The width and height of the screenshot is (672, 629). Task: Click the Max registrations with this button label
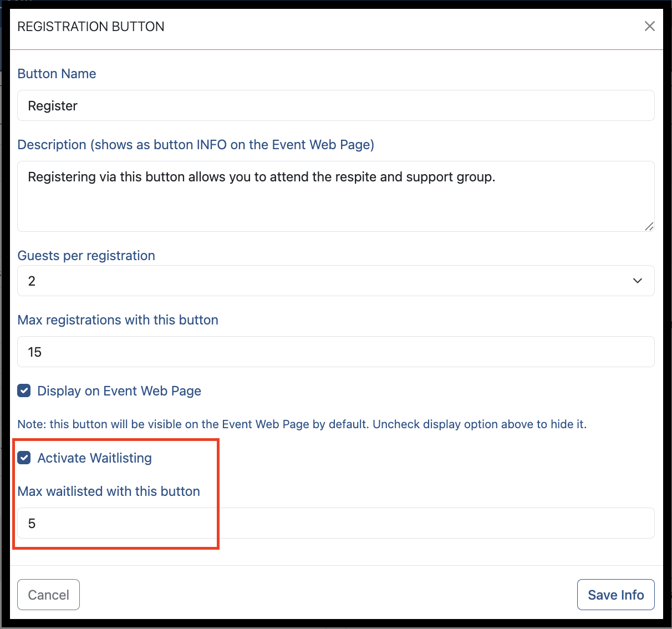click(x=118, y=320)
